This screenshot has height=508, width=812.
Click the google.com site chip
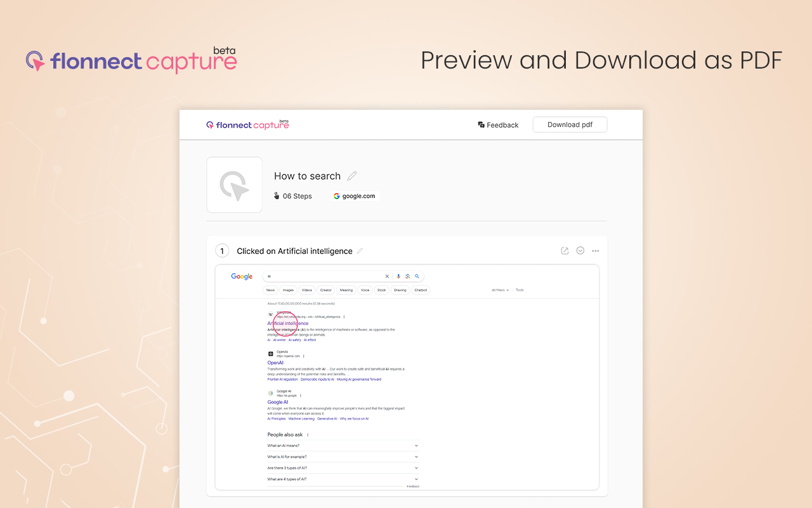click(354, 196)
